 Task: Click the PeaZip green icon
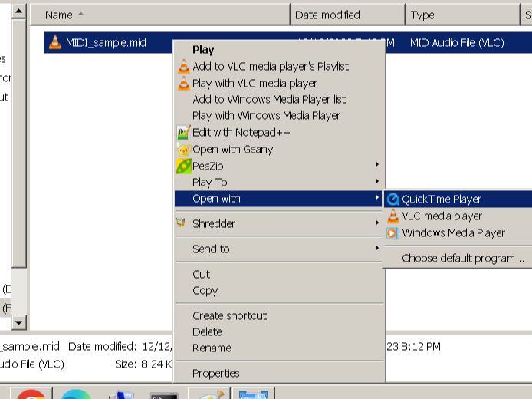point(183,166)
